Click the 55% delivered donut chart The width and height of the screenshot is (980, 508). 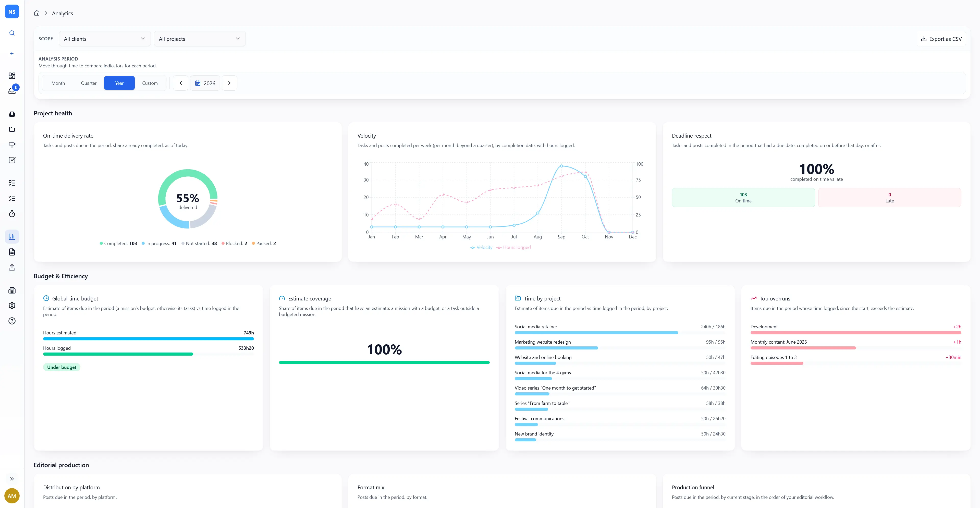(x=188, y=199)
